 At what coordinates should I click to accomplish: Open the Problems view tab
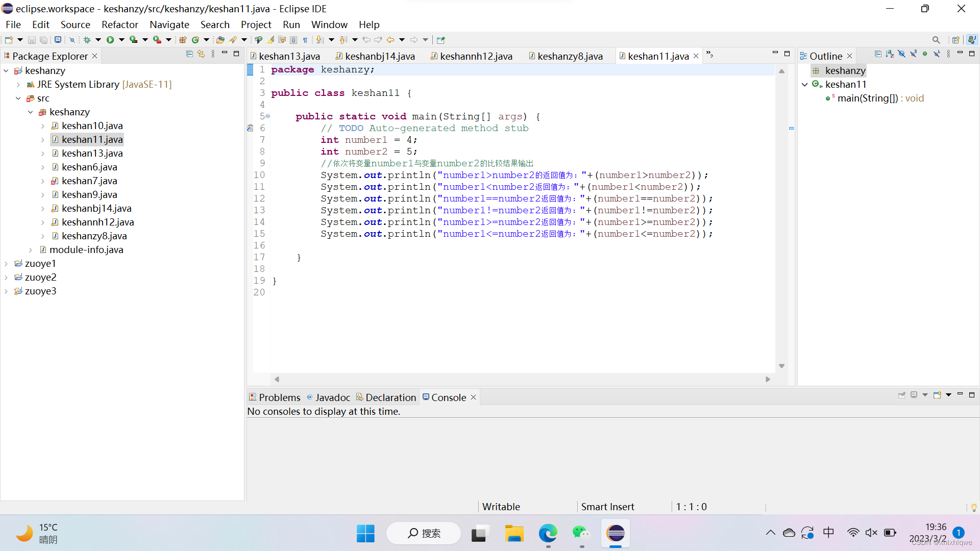(279, 397)
